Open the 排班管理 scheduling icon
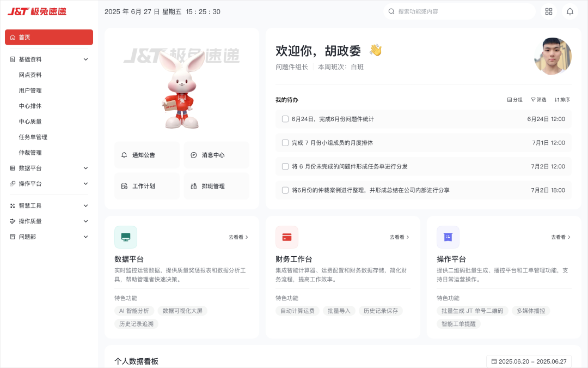 click(194, 186)
